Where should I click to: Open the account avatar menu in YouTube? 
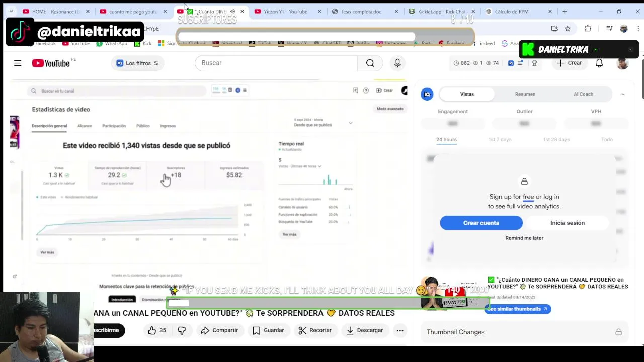click(623, 63)
